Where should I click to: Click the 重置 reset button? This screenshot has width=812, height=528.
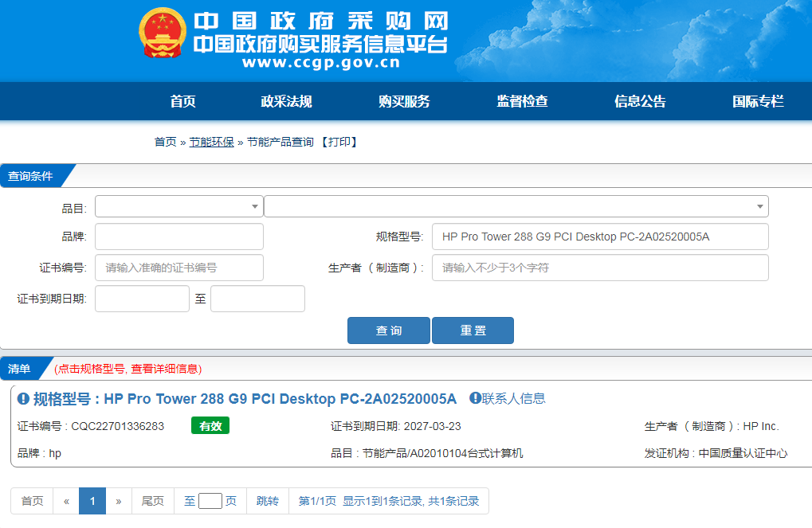click(x=473, y=330)
